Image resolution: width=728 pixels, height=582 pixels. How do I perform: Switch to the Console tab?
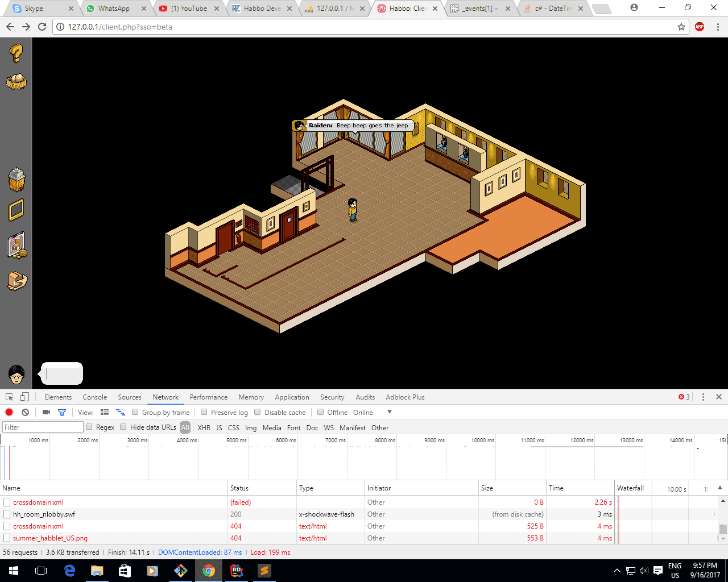click(x=94, y=397)
